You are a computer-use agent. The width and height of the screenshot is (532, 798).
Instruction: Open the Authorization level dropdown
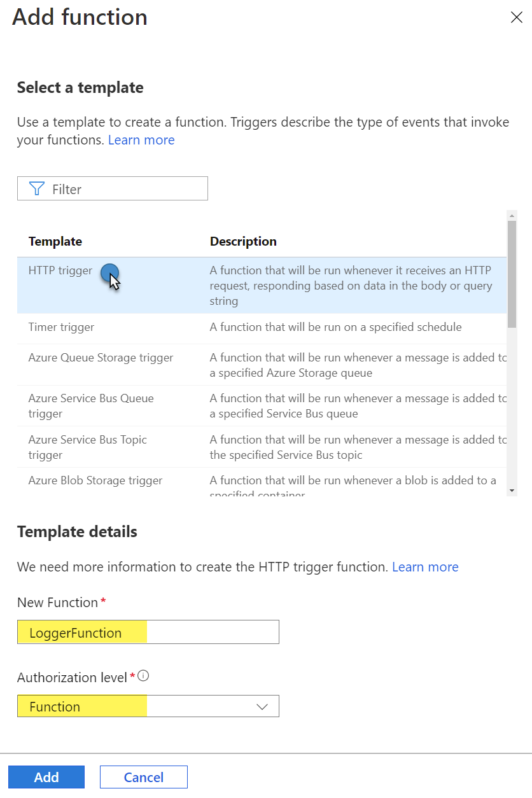148,706
